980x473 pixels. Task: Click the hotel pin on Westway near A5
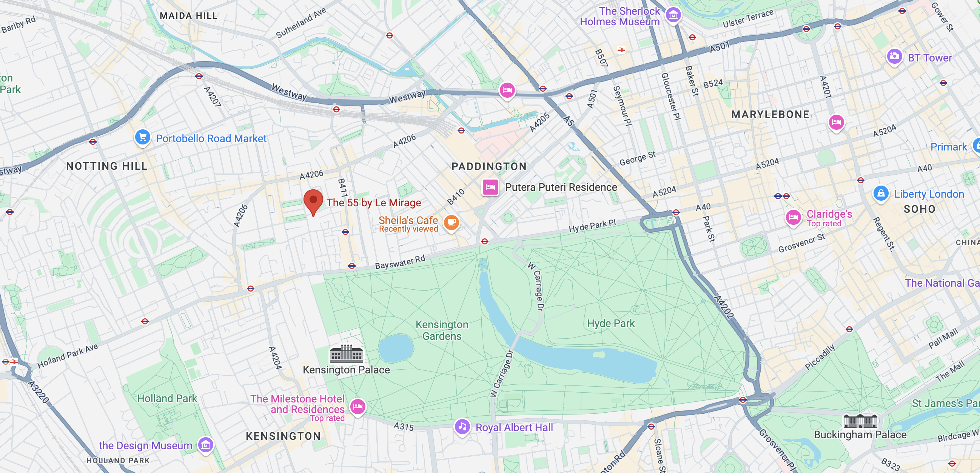[507, 91]
